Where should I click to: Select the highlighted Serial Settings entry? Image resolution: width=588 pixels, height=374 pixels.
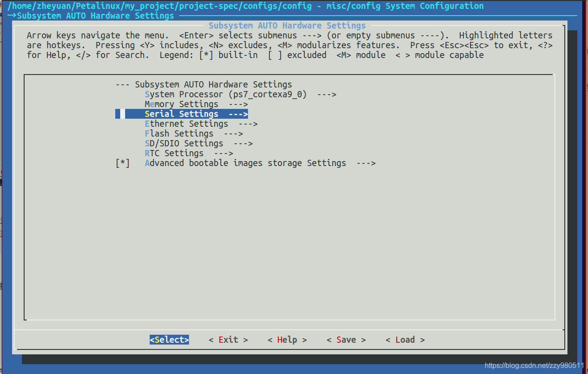[181, 114]
